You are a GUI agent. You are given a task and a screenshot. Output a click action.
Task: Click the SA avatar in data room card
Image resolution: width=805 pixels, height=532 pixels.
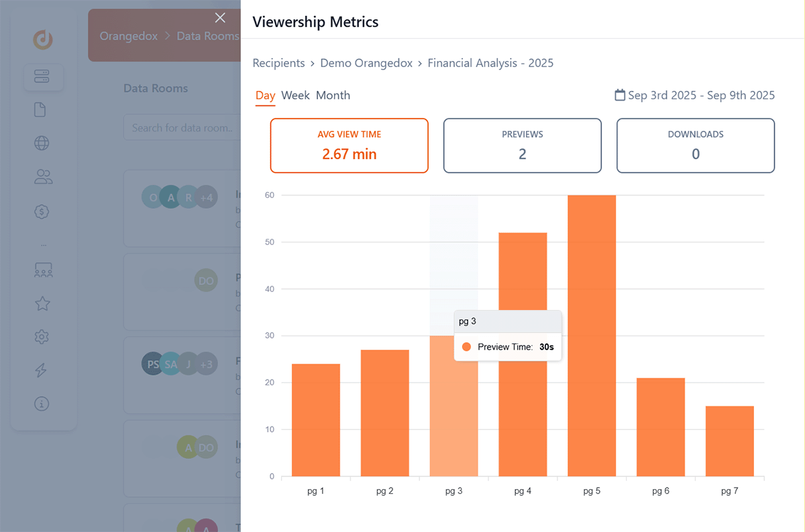pyautogui.click(x=171, y=364)
